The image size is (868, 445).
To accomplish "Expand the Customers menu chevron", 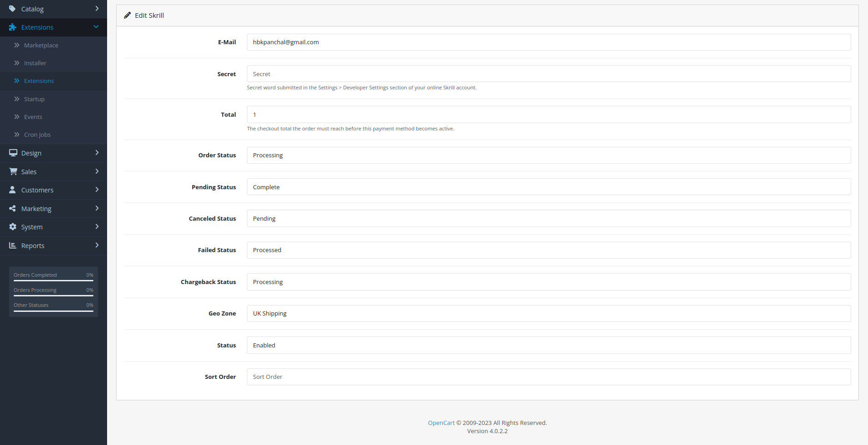I will pos(97,190).
